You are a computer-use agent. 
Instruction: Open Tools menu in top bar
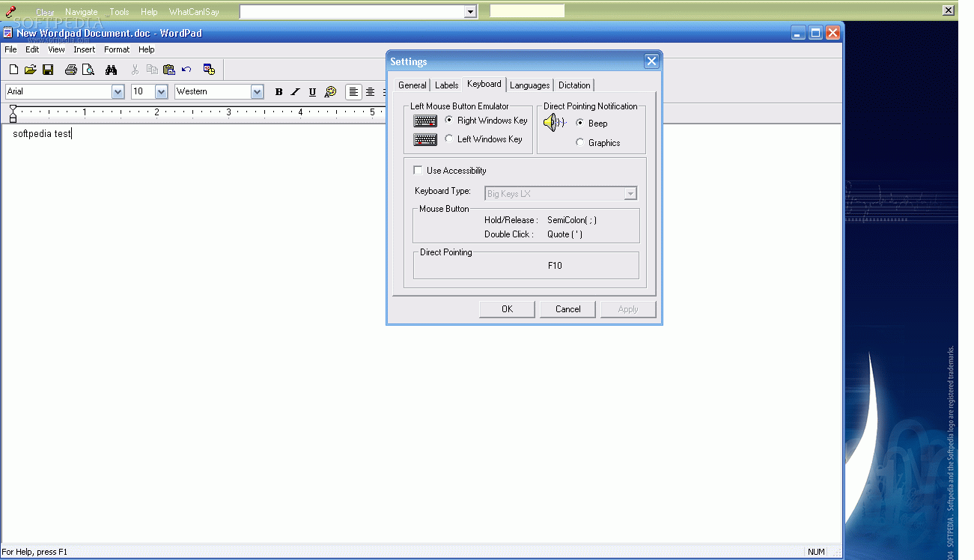(x=119, y=12)
